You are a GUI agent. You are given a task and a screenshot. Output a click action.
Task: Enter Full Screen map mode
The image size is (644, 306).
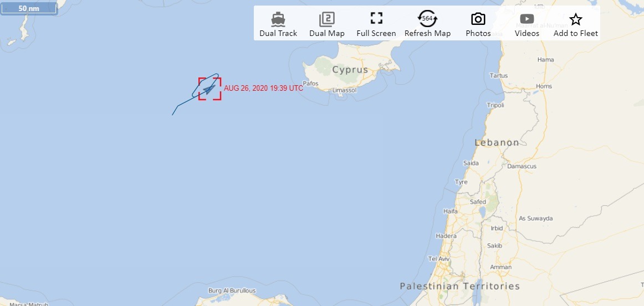click(376, 18)
